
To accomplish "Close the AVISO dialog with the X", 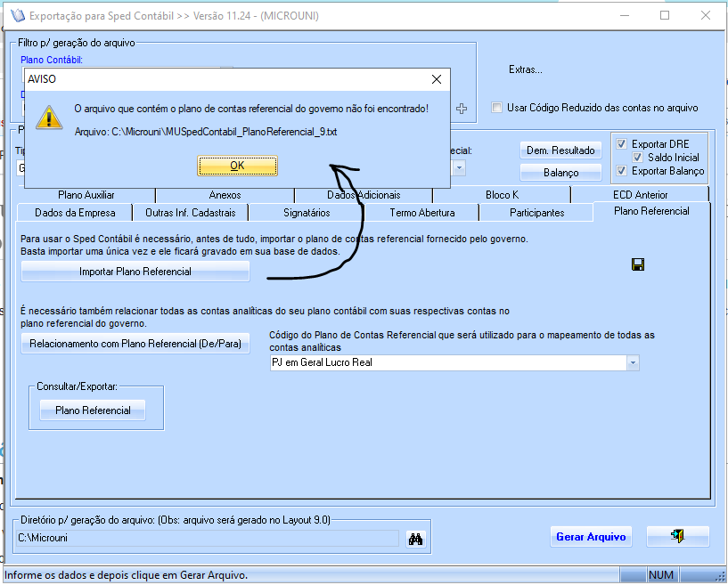I will click(437, 79).
